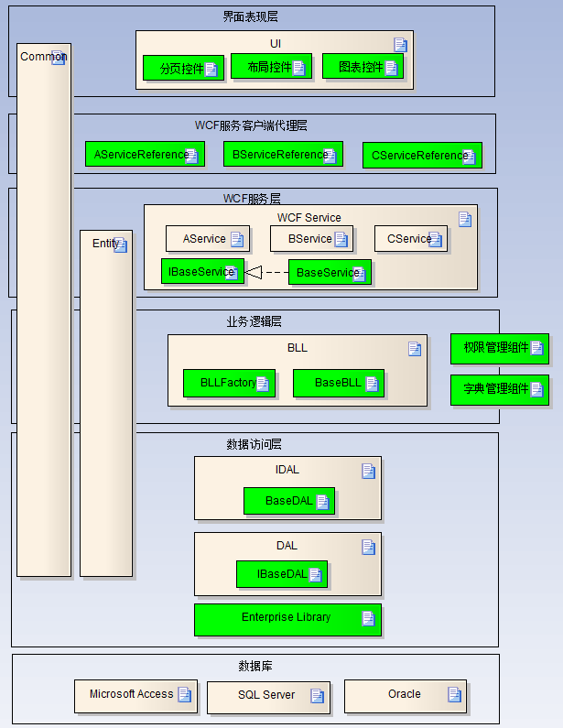The image size is (563, 728).
Task: Click the document icon on BaseService
Action: (359, 274)
